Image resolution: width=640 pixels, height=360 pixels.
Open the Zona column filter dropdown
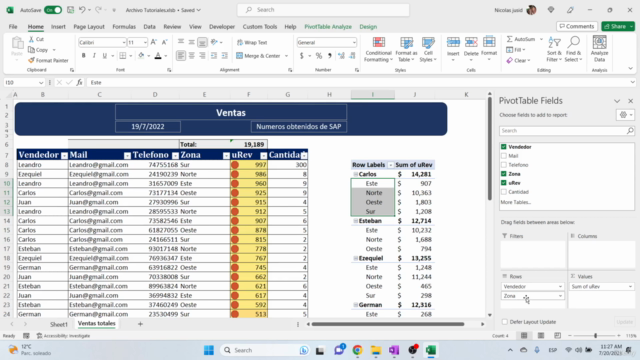click(226, 156)
